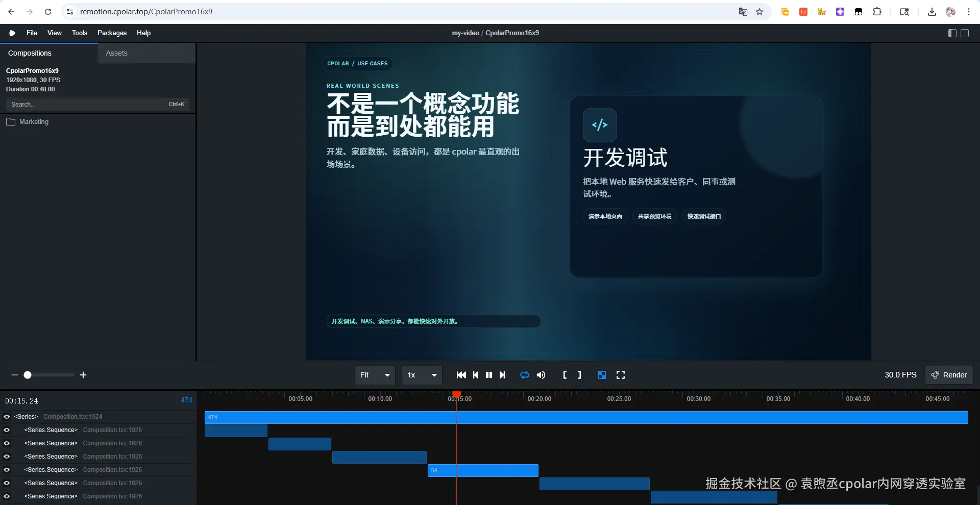The image size is (980, 505).
Task: Open the Tools menu
Action: point(80,33)
